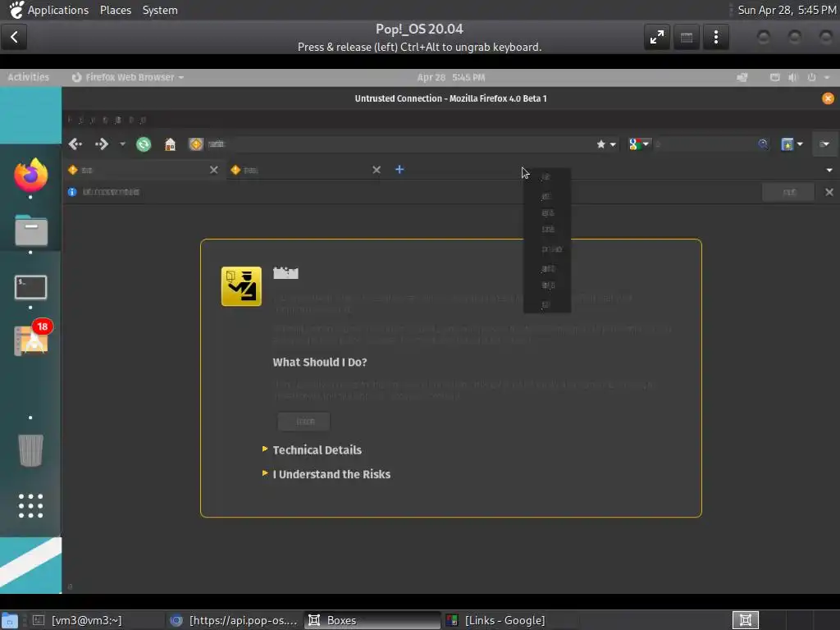840x630 pixels.
Task: Open Pop!_Shop with 18 updates badge
Action: pyautogui.click(x=32, y=339)
